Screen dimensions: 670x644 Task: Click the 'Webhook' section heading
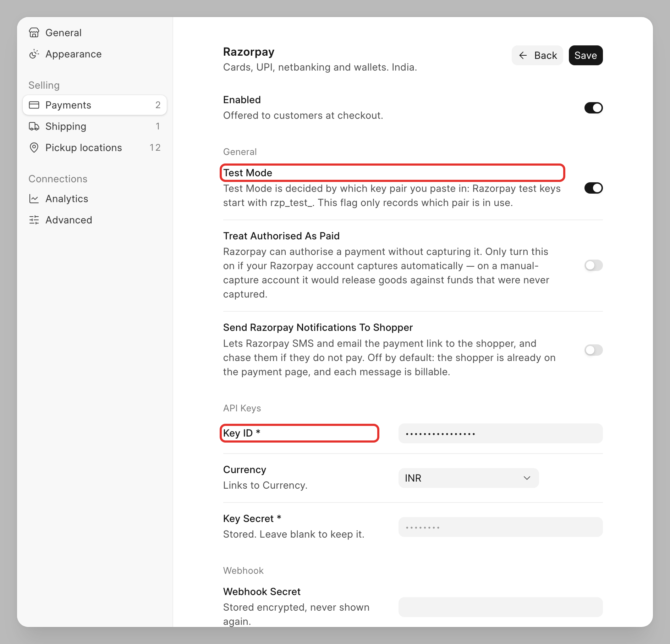pos(243,571)
